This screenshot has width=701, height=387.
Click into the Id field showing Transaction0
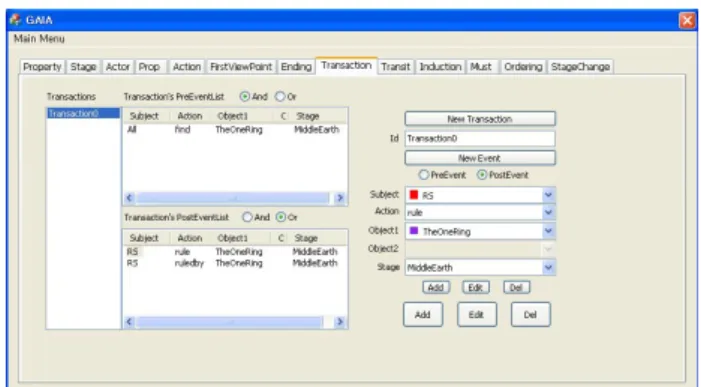pos(480,139)
